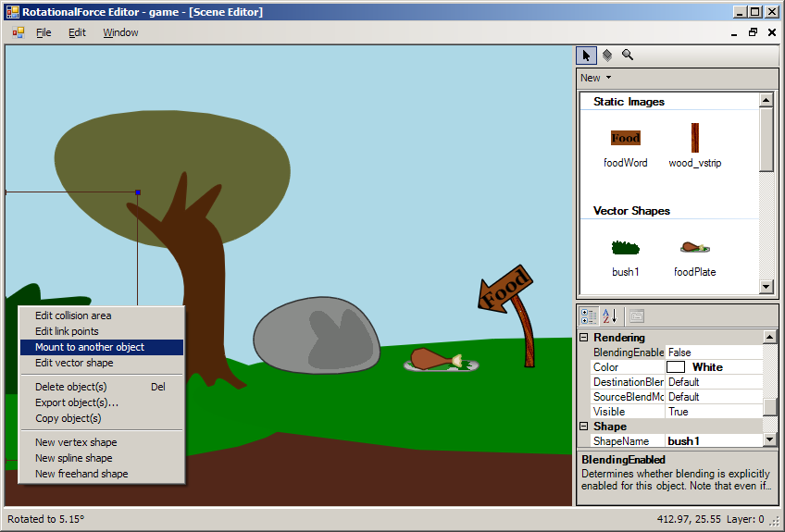The width and height of the screenshot is (785, 532).
Task: Activate the magnifier zoom tool
Action: (x=628, y=56)
